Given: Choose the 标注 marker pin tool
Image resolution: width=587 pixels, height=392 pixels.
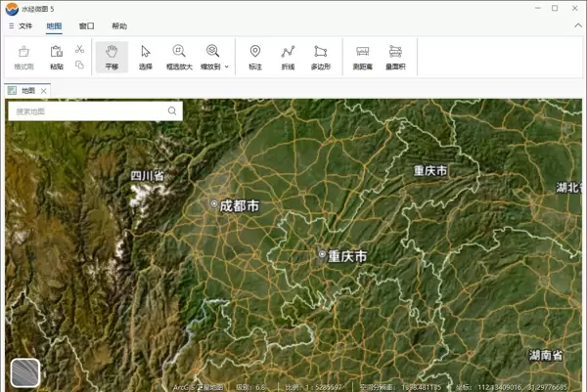Looking at the screenshot, I should pos(254,57).
